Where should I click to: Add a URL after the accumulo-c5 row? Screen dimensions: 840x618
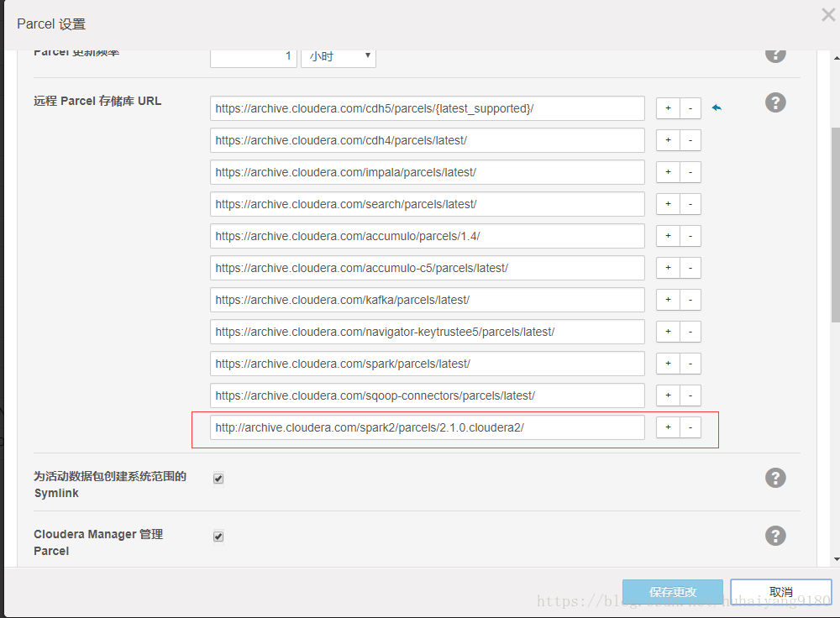click(668, 268)
